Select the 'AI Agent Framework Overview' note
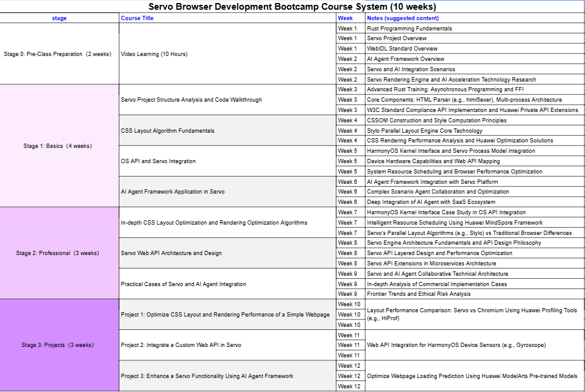This screenshot has height=392, width=585. 475,59
